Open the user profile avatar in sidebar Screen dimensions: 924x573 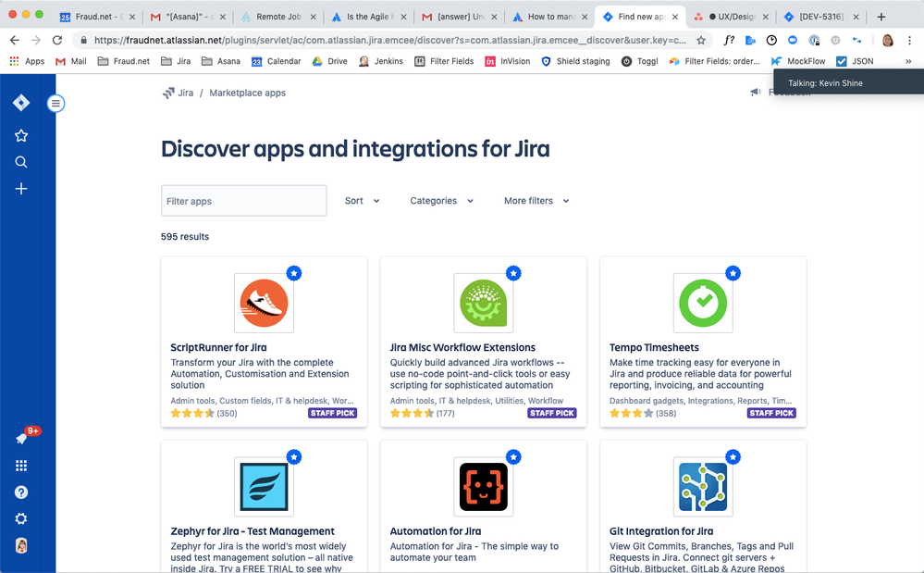(x=21, y=545)
